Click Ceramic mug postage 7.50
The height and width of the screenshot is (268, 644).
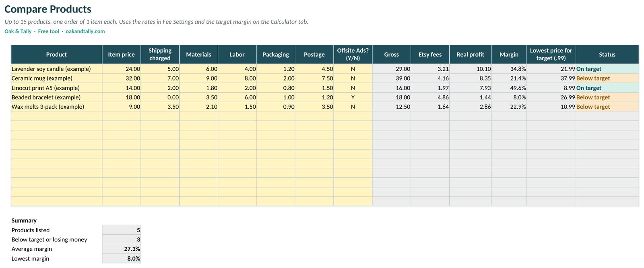coord(314,78)
